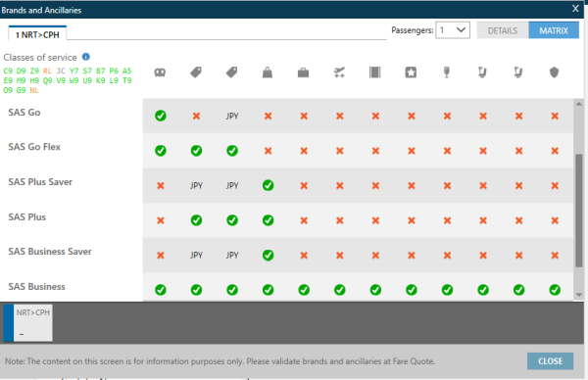Close the Brands and Ancillaries dialog with X
588x380 pixels.
tap(575, 9)
